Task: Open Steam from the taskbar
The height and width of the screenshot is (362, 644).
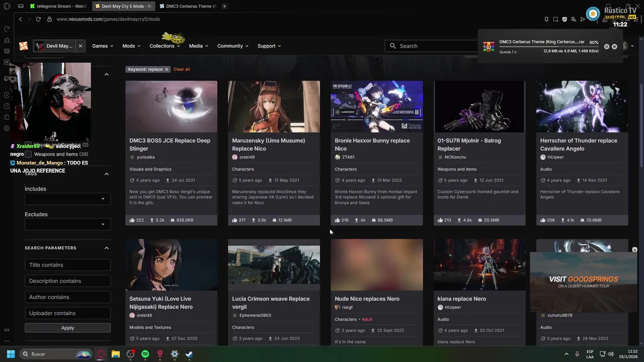Action: [x=189, y=354]
